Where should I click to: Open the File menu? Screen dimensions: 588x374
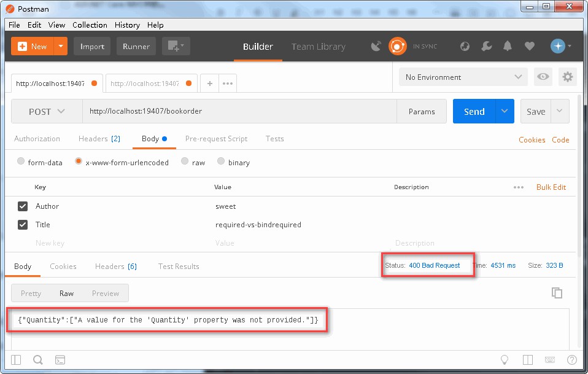(x=14, y=25)
